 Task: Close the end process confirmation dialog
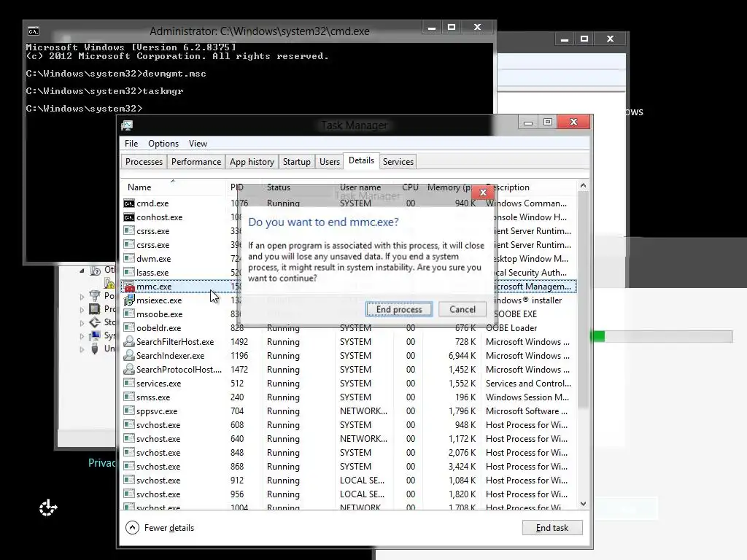coord(483,192)
